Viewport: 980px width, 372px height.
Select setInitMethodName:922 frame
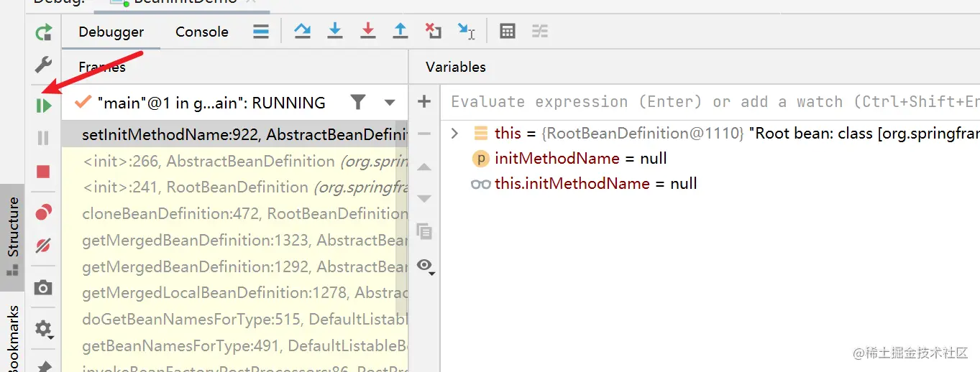pyautogui.click(x=235, y=134)
